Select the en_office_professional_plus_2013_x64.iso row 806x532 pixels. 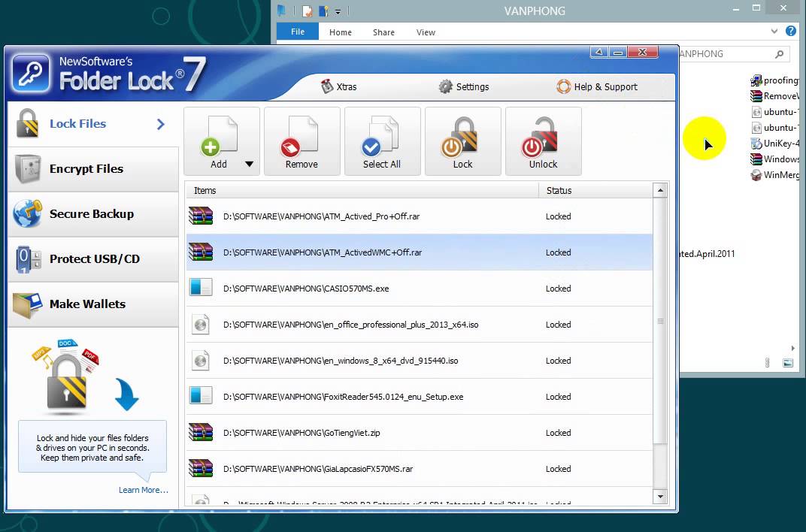420,325
